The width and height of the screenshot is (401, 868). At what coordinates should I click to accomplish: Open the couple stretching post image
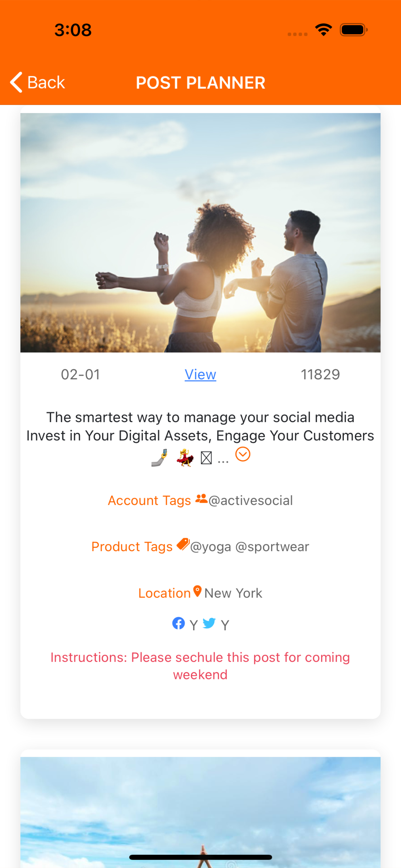200,232
